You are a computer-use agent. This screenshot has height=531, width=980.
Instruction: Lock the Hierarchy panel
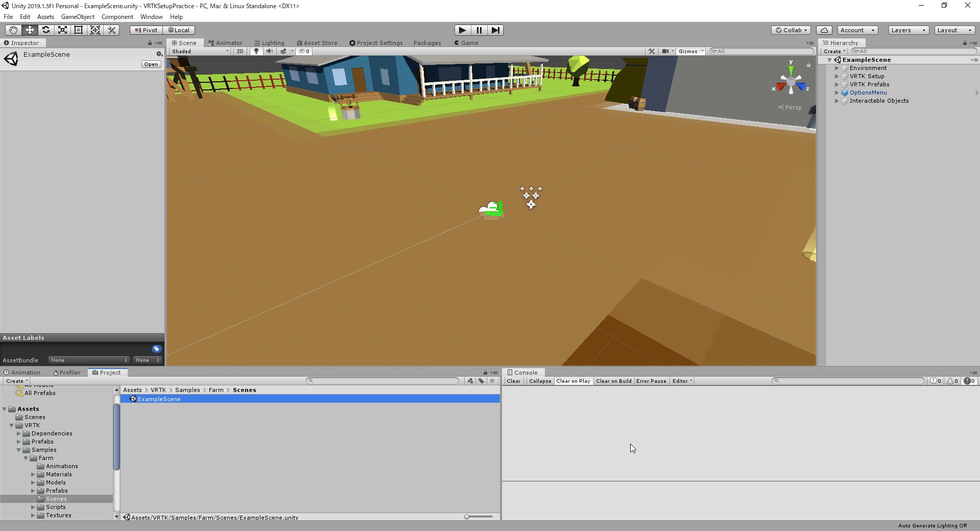tap(965, 43)
